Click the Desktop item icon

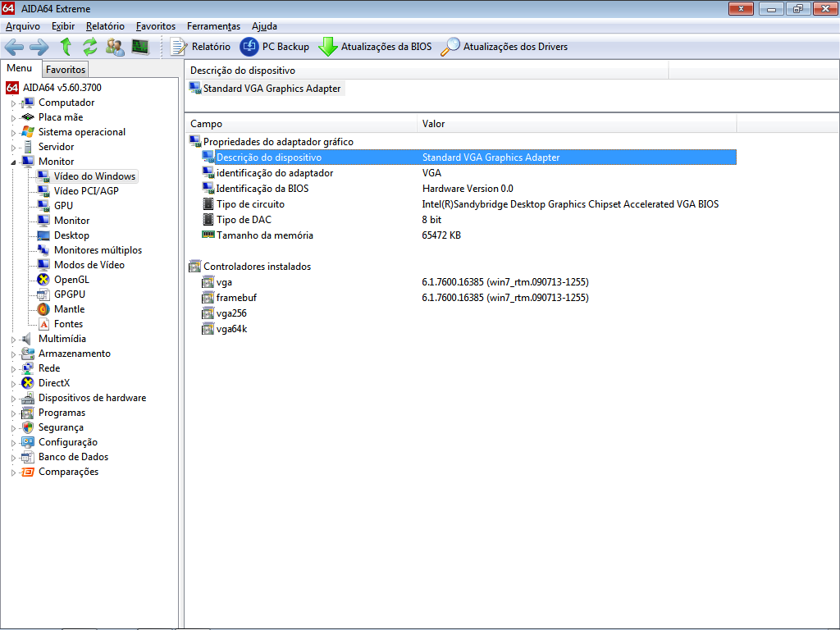point(43,235)
